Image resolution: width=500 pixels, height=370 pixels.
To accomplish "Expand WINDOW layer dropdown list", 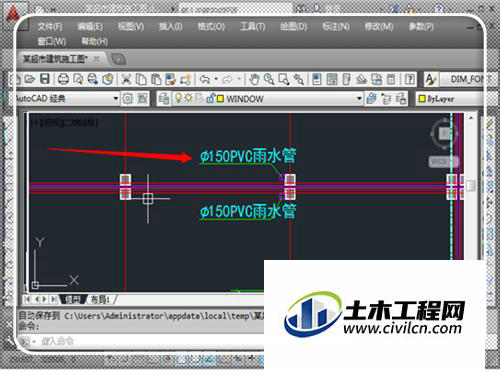I will [359, 98].
